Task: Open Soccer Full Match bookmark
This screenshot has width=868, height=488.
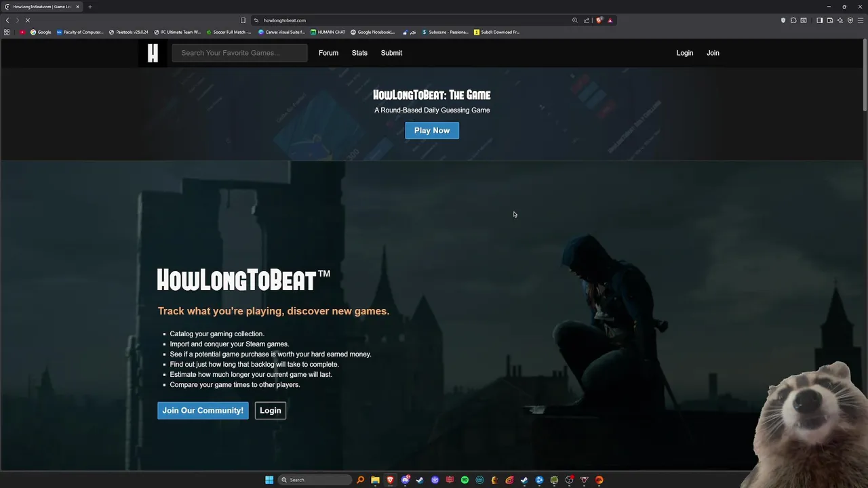Action: [x=229, y=32]
